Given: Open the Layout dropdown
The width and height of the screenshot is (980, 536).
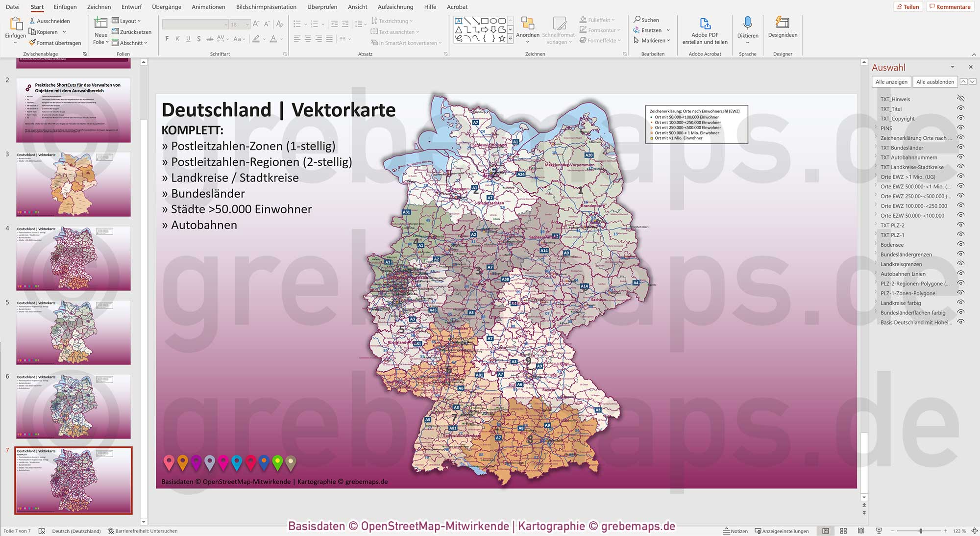Looking at the screenshot, I should [126, 21].
